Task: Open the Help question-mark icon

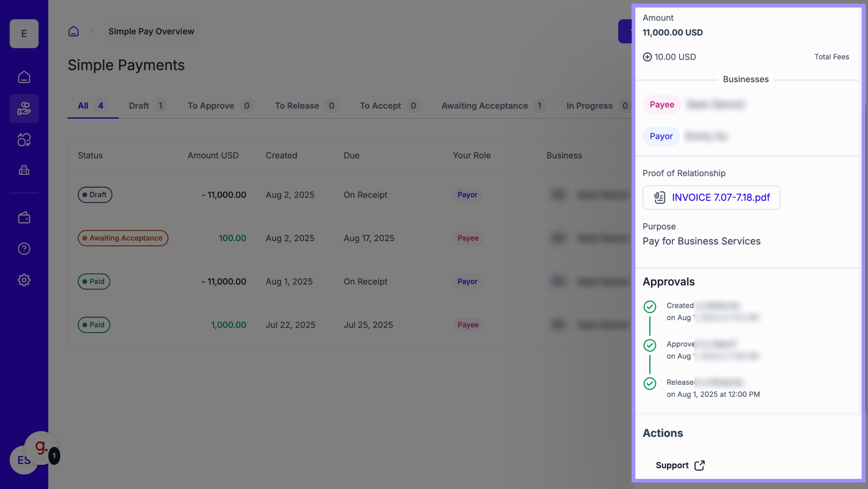Action: pyautogui.click(x=24, y=249)
